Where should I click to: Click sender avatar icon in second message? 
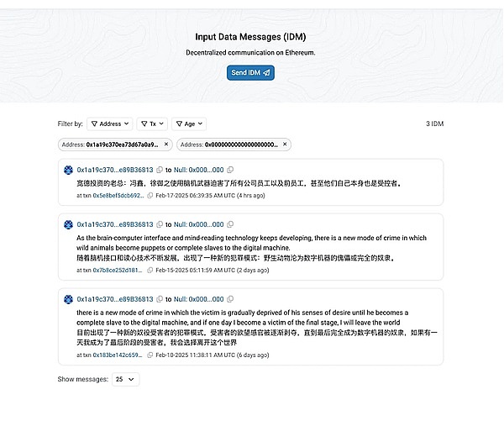[69, 225]
